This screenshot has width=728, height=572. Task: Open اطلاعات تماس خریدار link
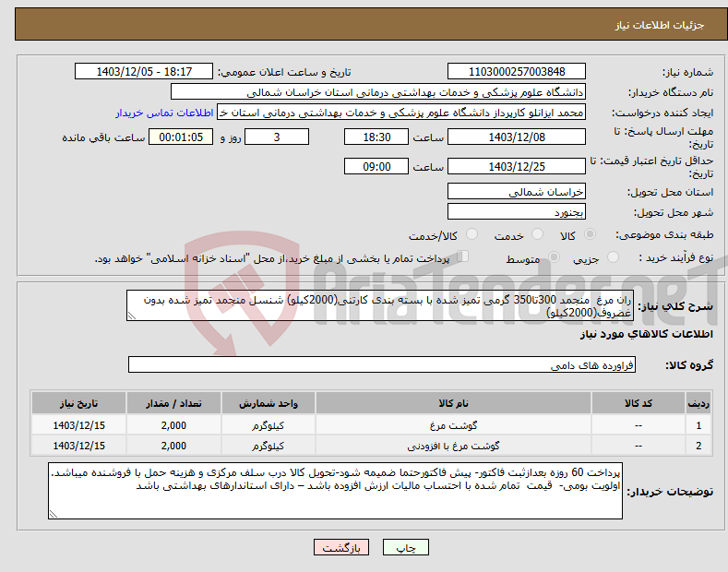(164, 113)
